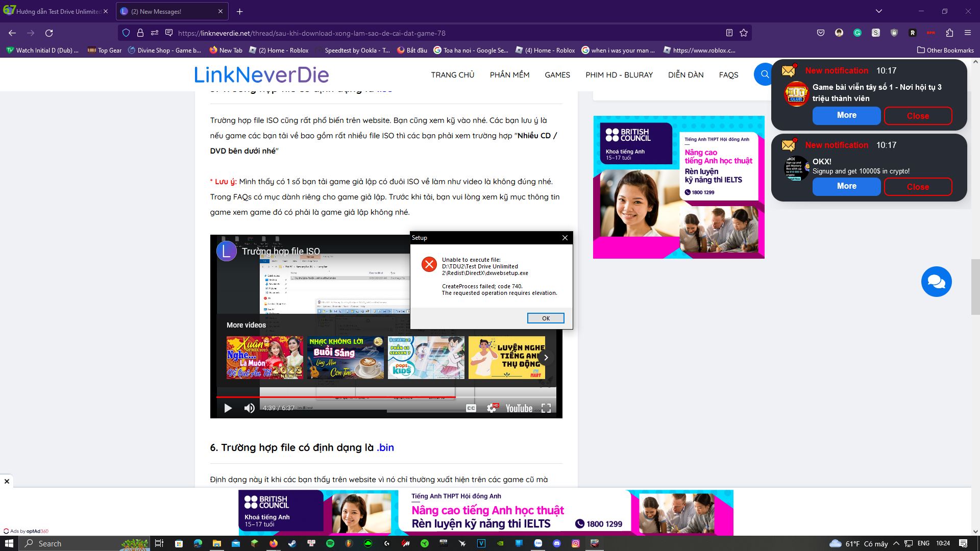Show hidden system tray icons
The height and width of the screenshot is (551, 980).
pos(897,543)
